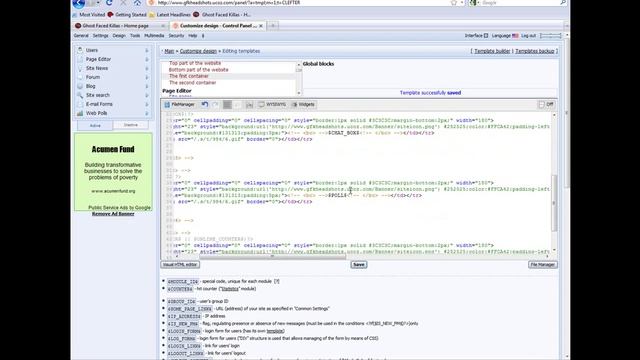Open the Getting Started bookmark
This screenshot has height=360, width=640.
click(x=127, y=15)
